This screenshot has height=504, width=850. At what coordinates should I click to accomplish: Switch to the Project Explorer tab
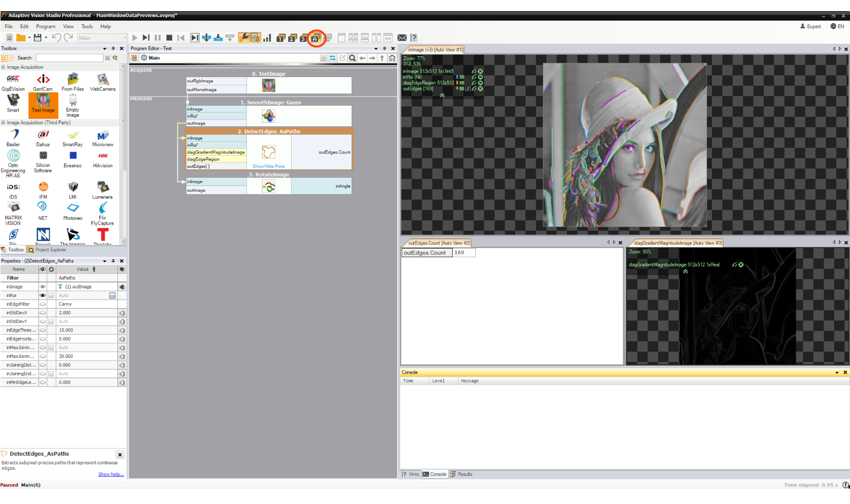pos(48,250)
